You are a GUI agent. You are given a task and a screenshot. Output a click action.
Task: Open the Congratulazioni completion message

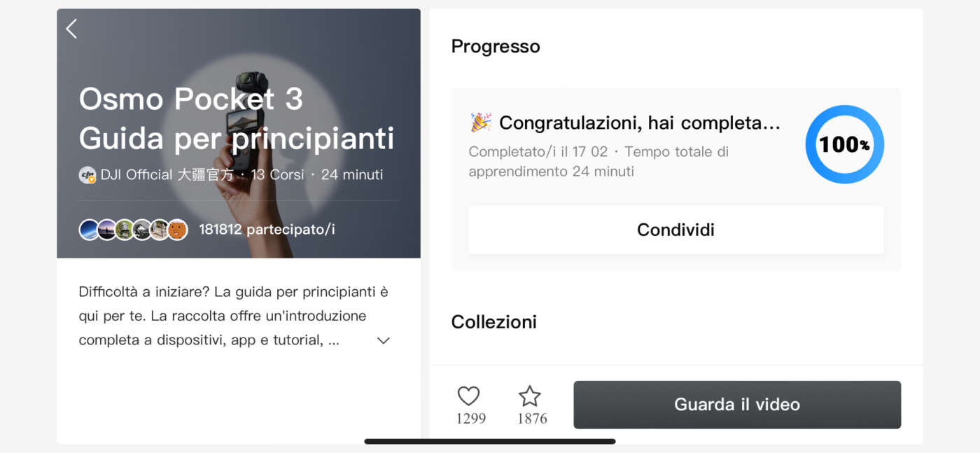point(639,123)
